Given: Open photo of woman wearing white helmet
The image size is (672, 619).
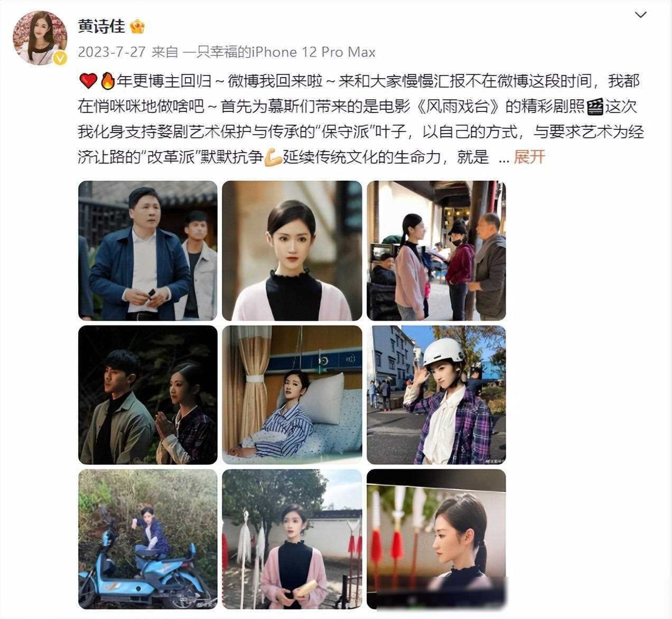Looking at the screenshot, I should (x=436, y=395).
